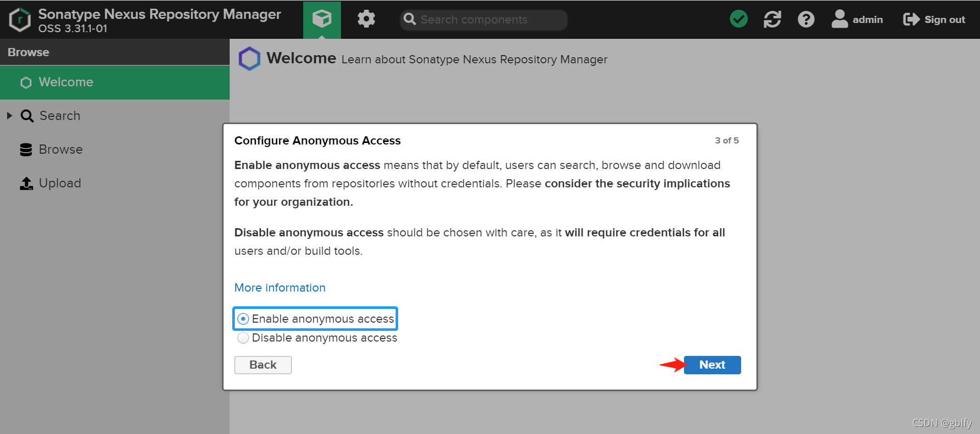Click the green system status checkmark
Screen dimensions: 980x434
(739, 19)
